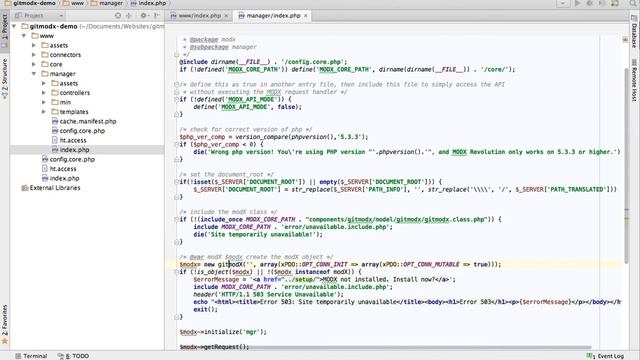Click the Scroll from Source icon

click(118, 16)
